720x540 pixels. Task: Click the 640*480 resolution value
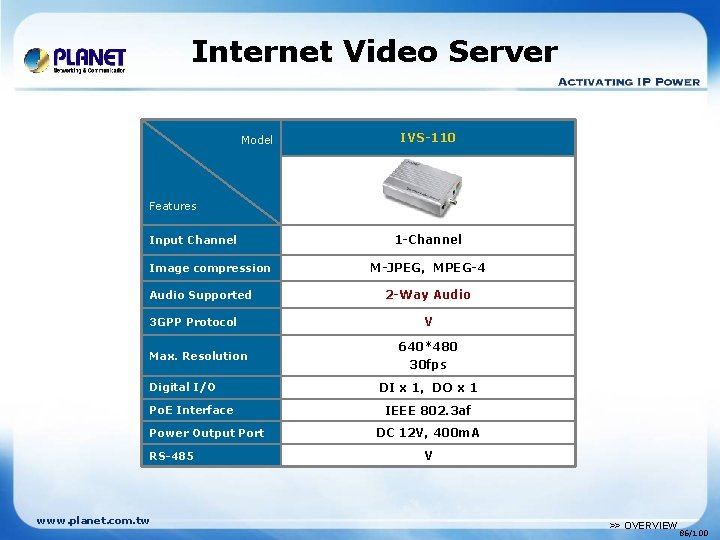[428, 346]
